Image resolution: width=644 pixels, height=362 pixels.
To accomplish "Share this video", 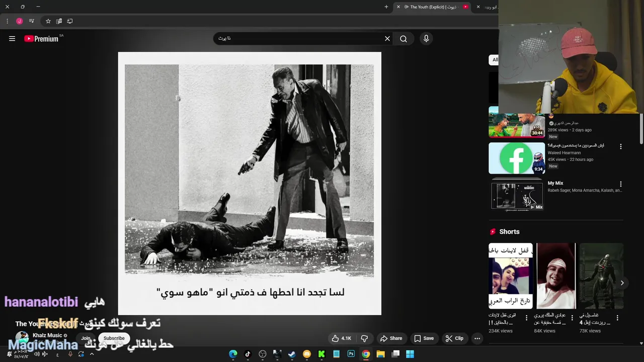I will point(391,338).
